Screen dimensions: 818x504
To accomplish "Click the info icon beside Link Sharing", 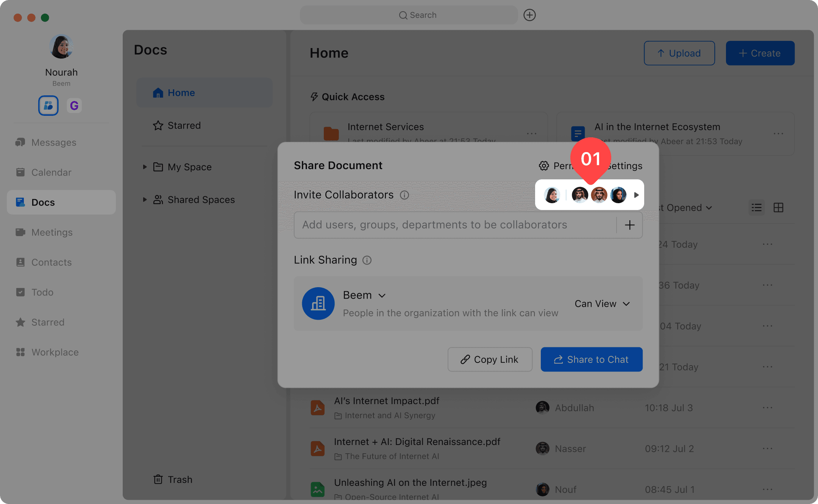I will pos(367,260).
